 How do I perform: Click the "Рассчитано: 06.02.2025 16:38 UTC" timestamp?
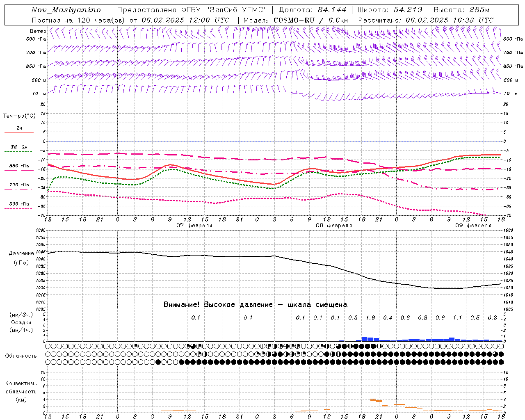[x=426, y=20]
